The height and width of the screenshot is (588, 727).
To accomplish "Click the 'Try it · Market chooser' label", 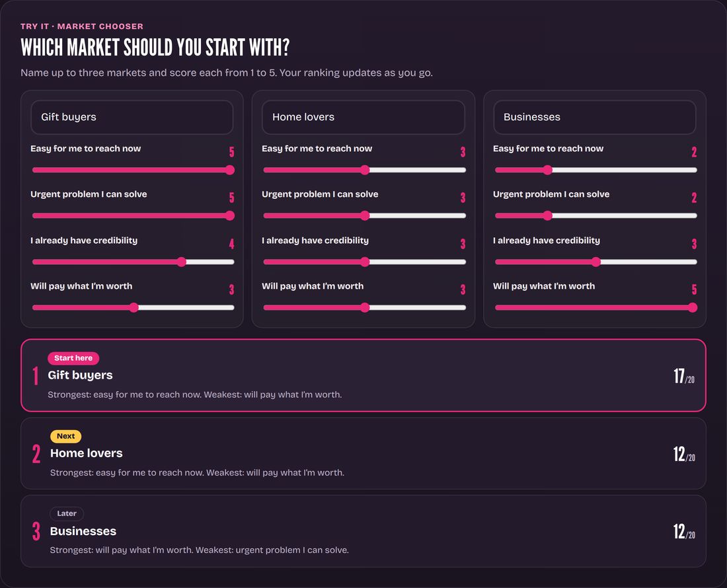I will tap(82, 26).
